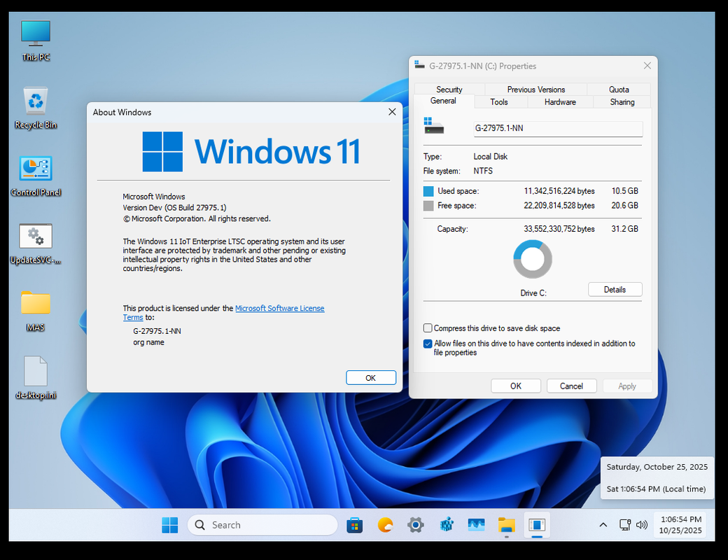Image resolution: width=728 pixels, height=560 pixels.
Task: Select the active winver taskbar icon
Action: coord(537,525)
